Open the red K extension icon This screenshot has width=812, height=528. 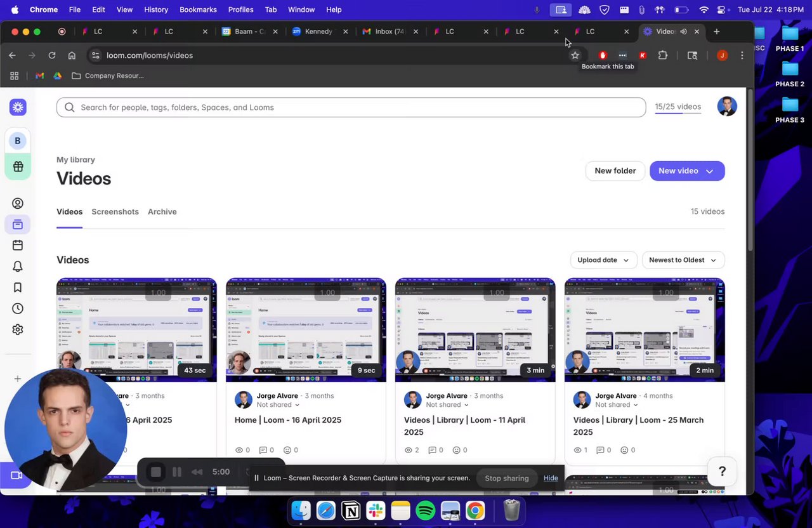pyautogui.click(x=643, y=55)
